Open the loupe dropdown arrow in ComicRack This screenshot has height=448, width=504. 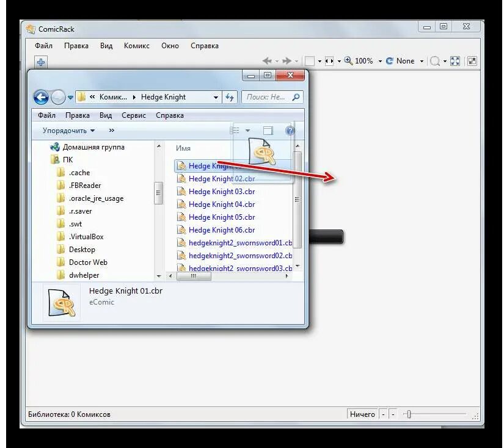[445, 61]
